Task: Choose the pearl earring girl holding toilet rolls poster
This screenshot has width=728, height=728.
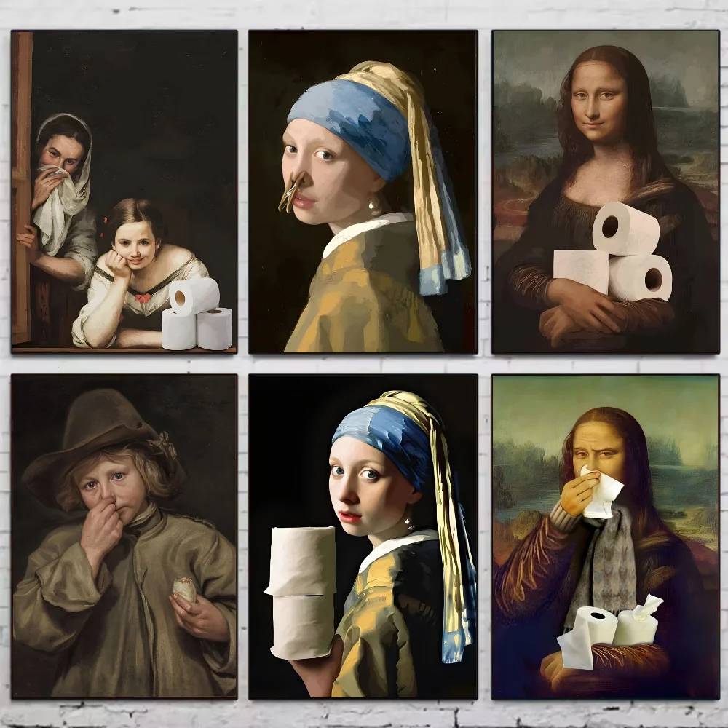Action: point(363,536)
